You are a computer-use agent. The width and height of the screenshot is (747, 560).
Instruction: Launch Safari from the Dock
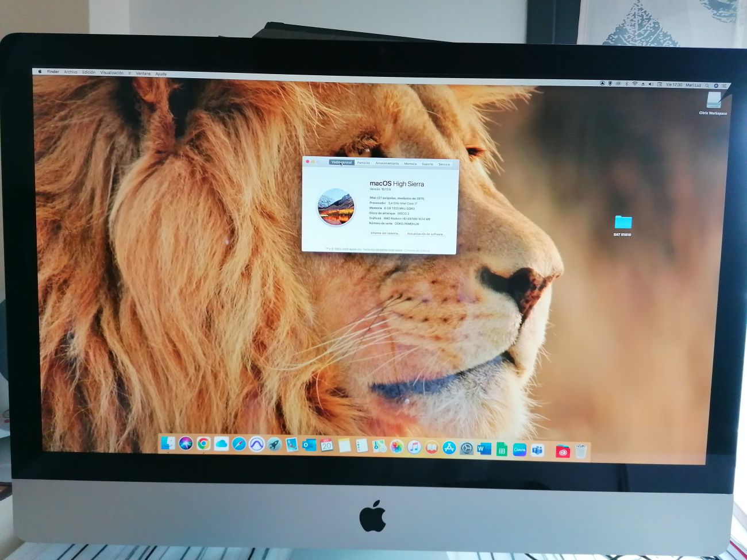tap(239, 444)
